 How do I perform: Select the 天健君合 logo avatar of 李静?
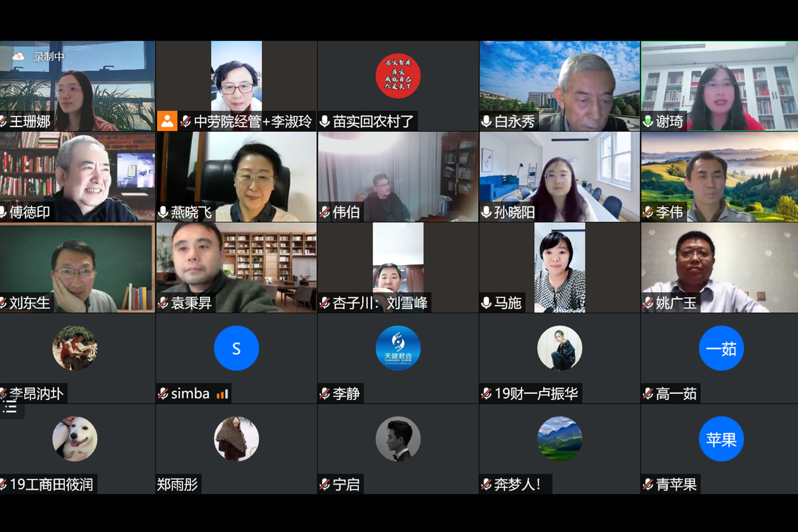point(398,348)
